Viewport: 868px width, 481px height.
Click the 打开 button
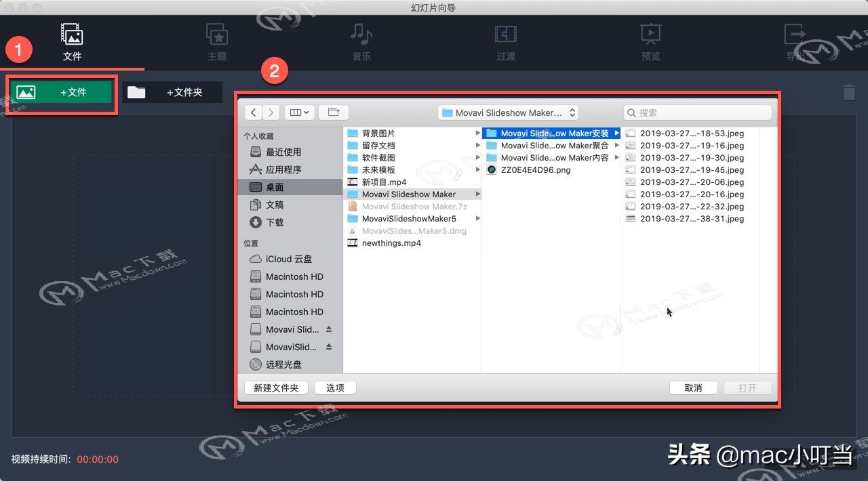(x=747, y=388)
